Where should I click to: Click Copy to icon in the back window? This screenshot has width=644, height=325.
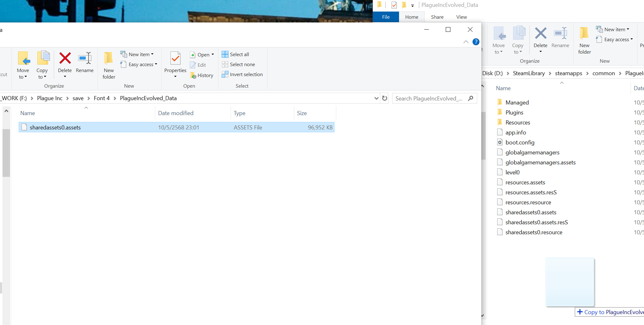tap(519, 33)
